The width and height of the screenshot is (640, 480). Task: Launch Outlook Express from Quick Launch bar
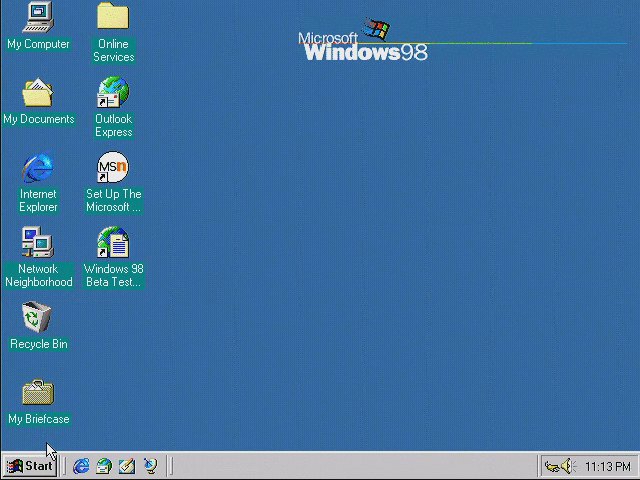click(x=104, y=466)
